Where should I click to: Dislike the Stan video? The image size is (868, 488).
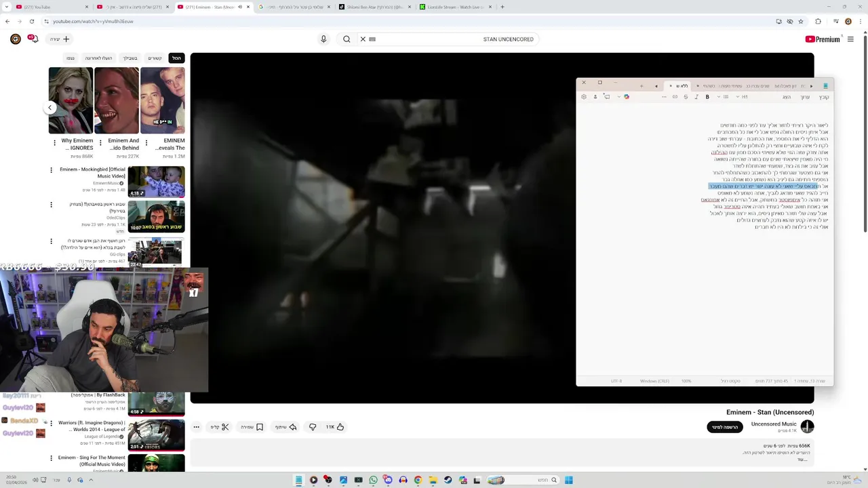pyautogui.click(x=313, y=427)
